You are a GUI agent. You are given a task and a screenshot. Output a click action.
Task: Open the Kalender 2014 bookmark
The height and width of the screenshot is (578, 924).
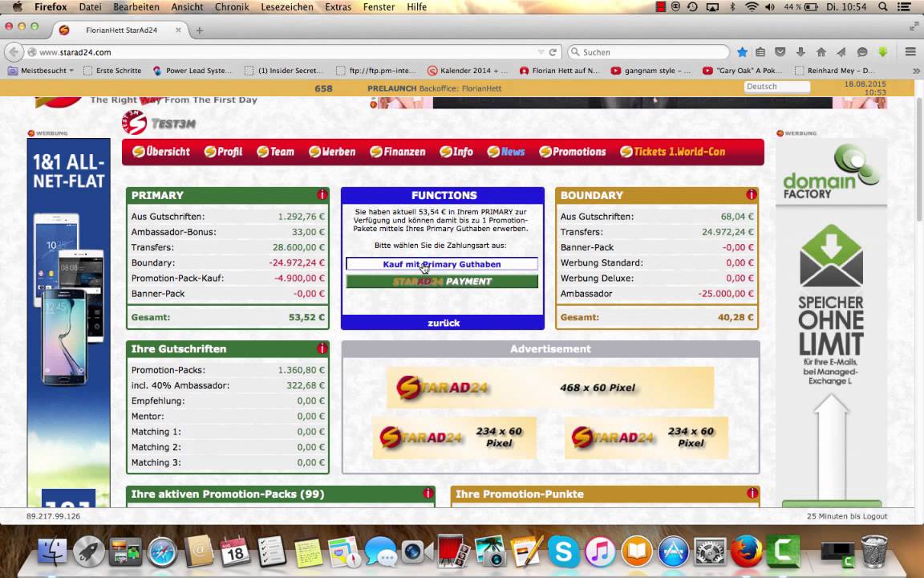pyautogui.click(x=468, y=70)
